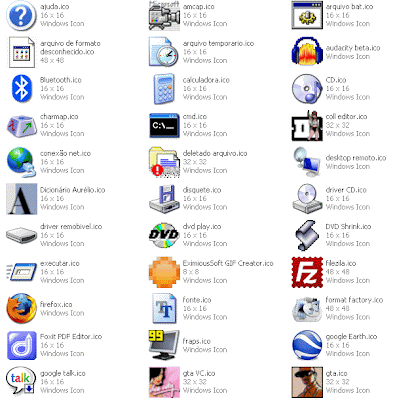
Task: Select the fraps.ico monitor icon
Action: pos(164,345)
